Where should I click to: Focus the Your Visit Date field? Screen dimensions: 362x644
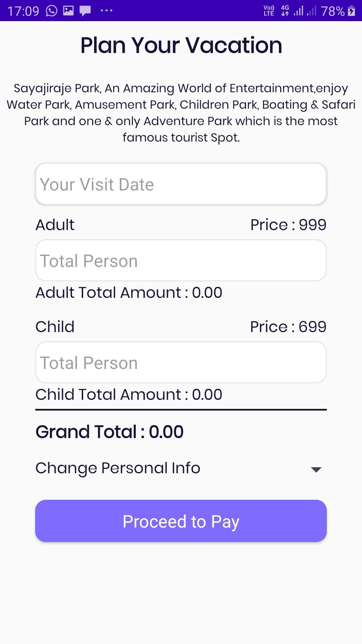[x=181, y=184]
